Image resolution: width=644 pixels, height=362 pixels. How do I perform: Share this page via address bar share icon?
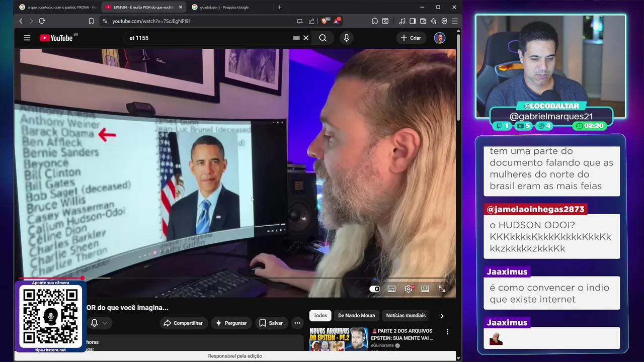(x=311, y=21)
